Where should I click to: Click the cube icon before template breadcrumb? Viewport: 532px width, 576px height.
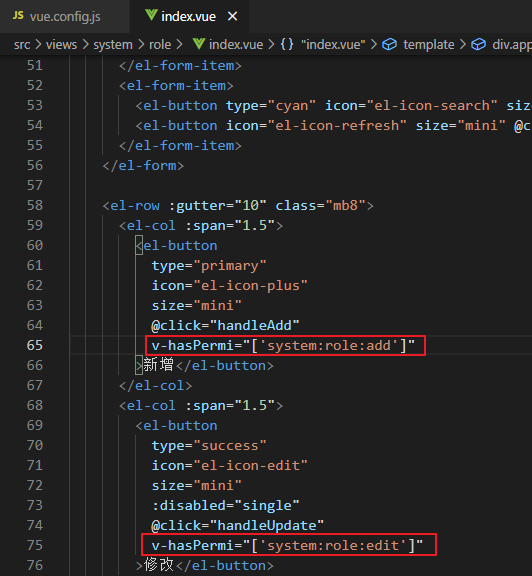pos(389,44)
